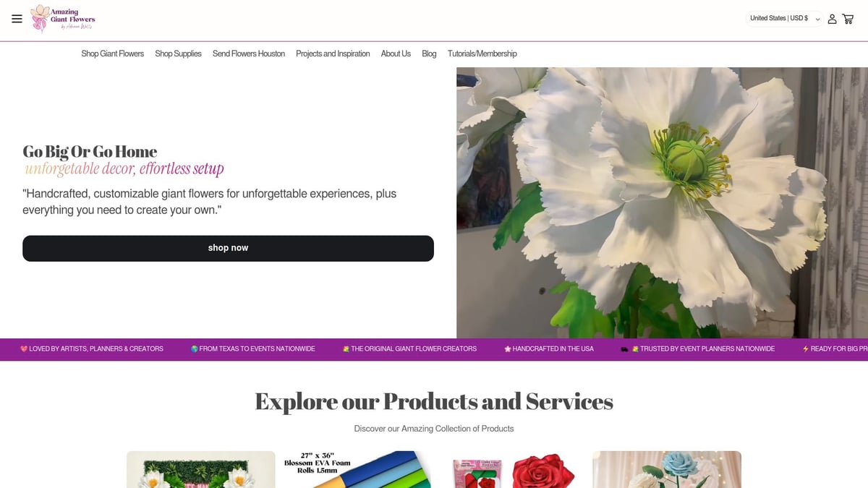868x488 pixels.
Task: Open the green wall with white flowers thumbnail
Action: click(x=201, y=469)
